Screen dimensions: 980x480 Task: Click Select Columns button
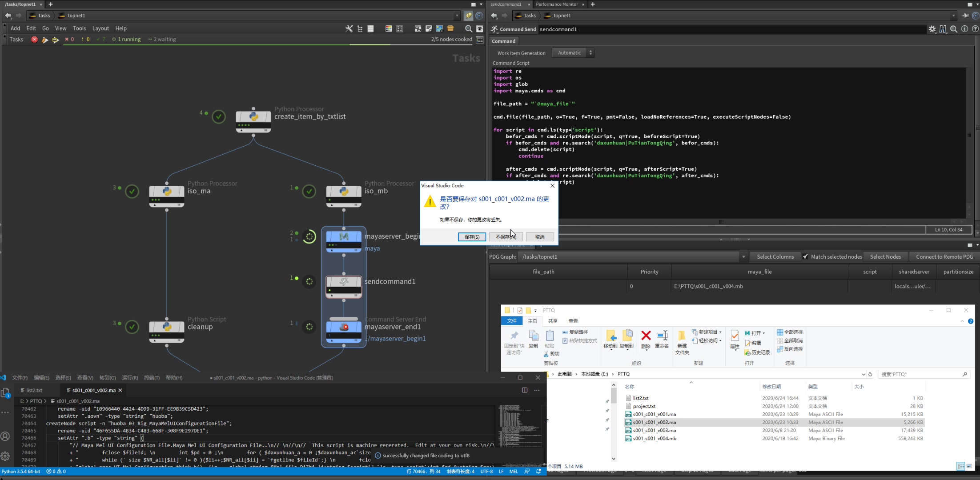(x=775, y=257)
